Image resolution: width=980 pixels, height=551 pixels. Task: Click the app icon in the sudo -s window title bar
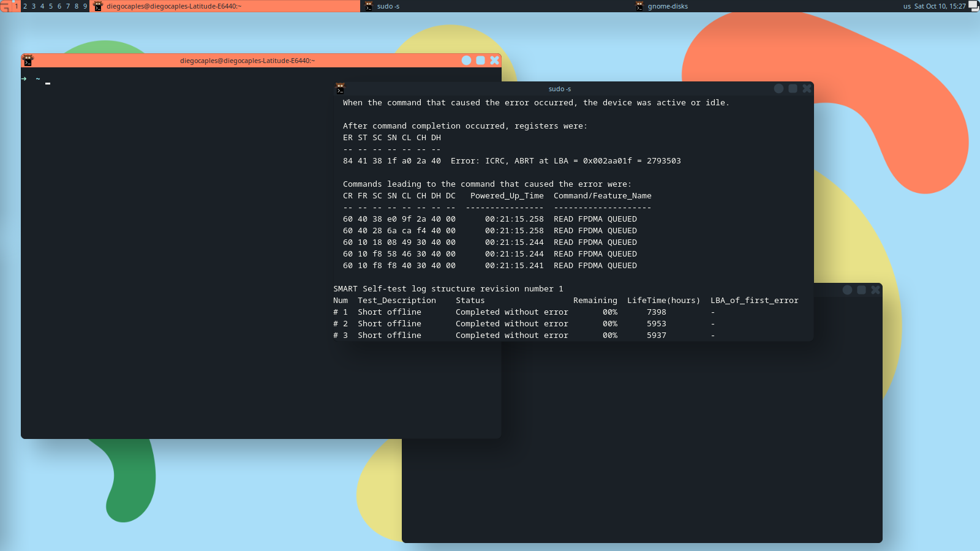[341, 89]
